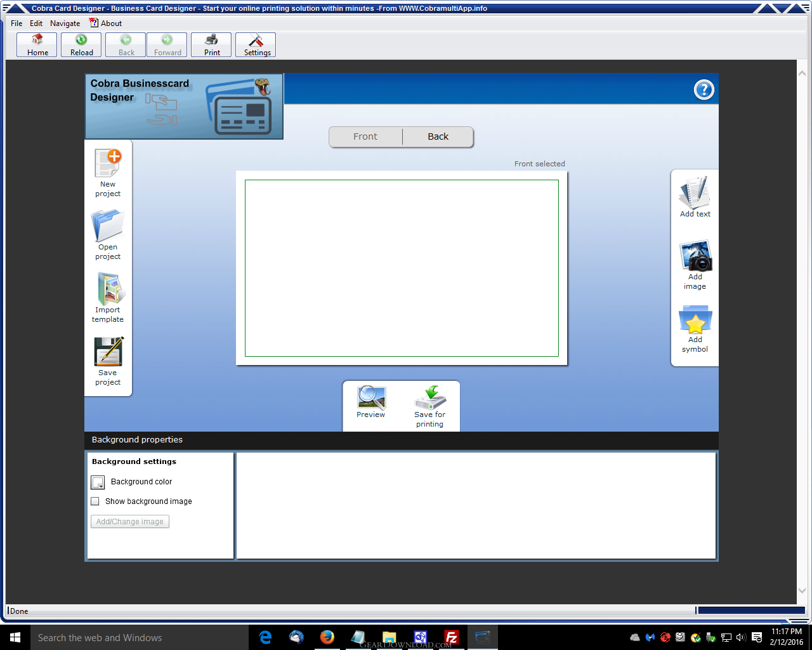Enable Show background image checkbox
The image size is (812, 650).
(x=95, y=501)
